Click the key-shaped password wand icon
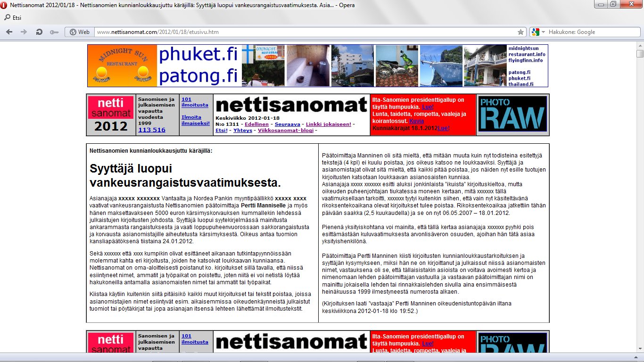644x362 pixels. [x=54, y=32]
